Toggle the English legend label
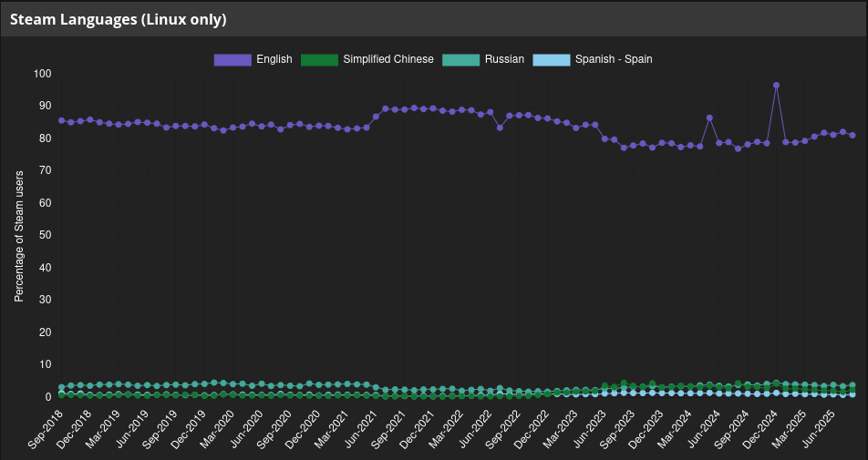Viewport: 868px width, 460px height. pyautogui.click(x=274, y=59)
